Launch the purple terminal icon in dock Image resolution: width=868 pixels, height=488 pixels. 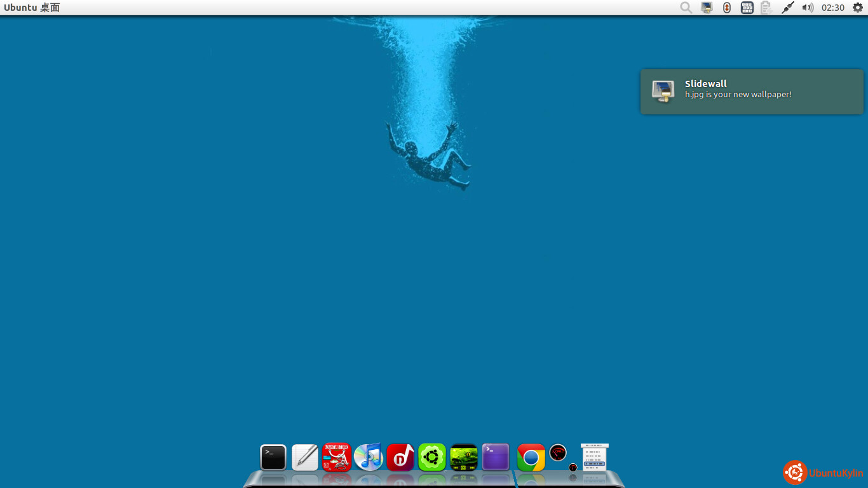click(x=496, y=457)
